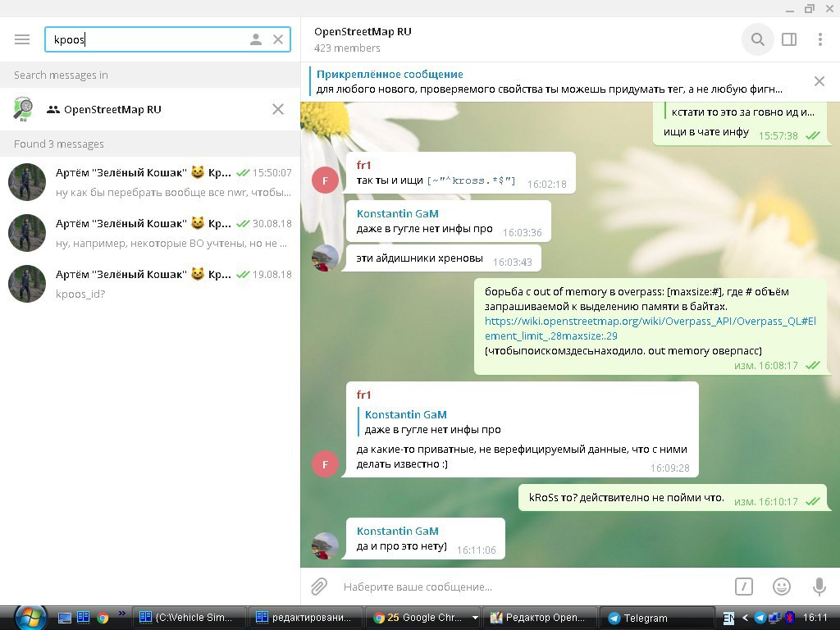The height and width of the screenshot is (630, 840).
Task: Open OpenStreetMap RU chat header info
Action: click(363, 32)
